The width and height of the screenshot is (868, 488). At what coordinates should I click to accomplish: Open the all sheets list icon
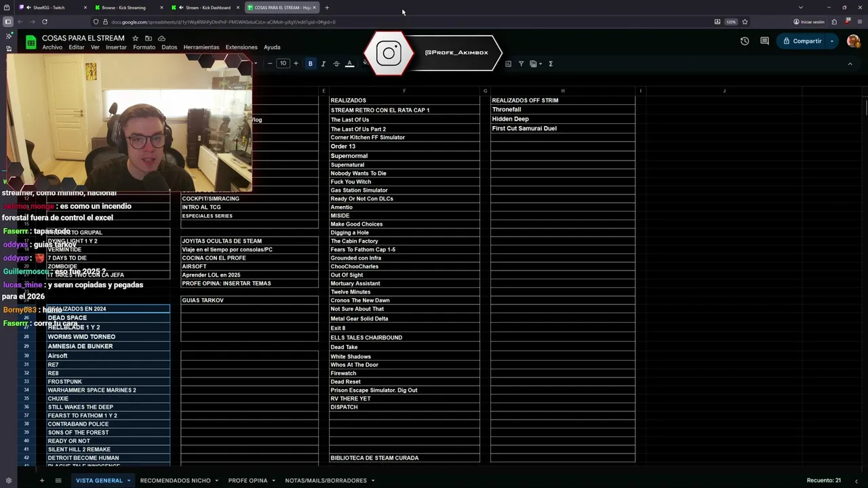point(58,481)
